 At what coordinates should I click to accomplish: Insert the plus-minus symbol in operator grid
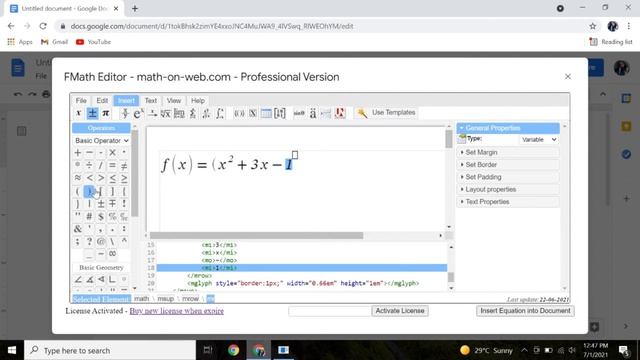point(100,203)
